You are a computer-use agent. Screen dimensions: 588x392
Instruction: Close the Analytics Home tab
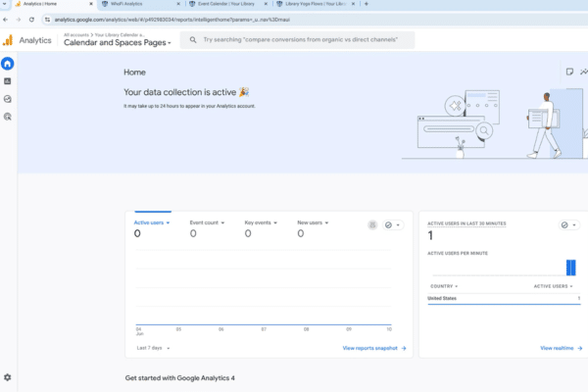[91, 4]
